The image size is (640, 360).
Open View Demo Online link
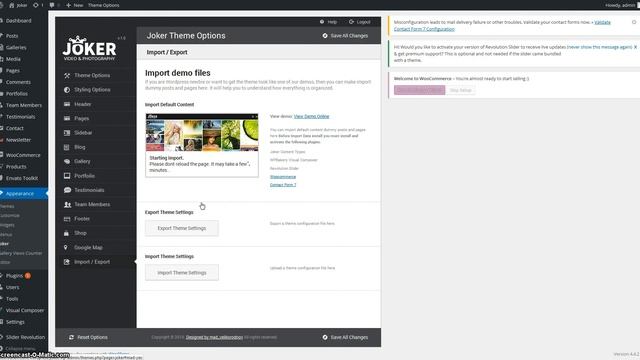pos(311,116)
